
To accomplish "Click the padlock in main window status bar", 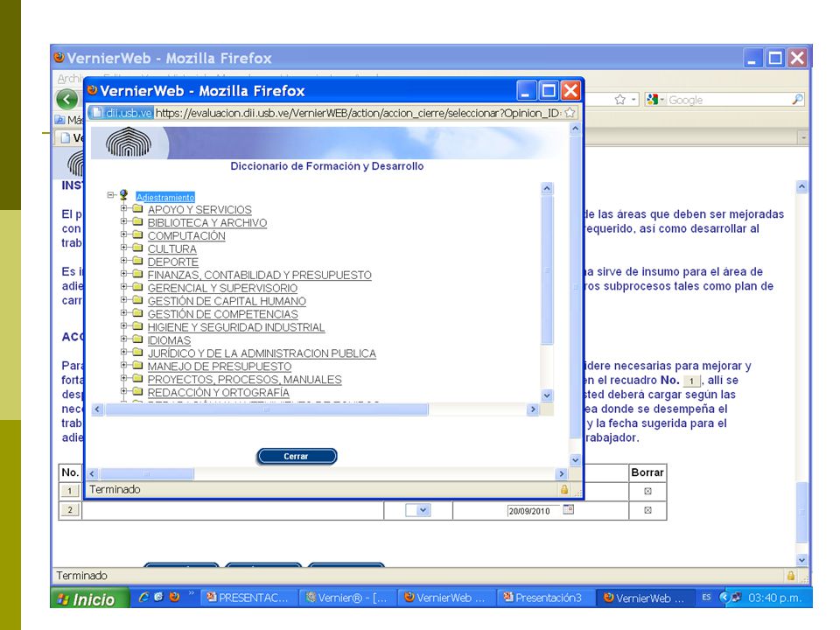I will 791,576.
